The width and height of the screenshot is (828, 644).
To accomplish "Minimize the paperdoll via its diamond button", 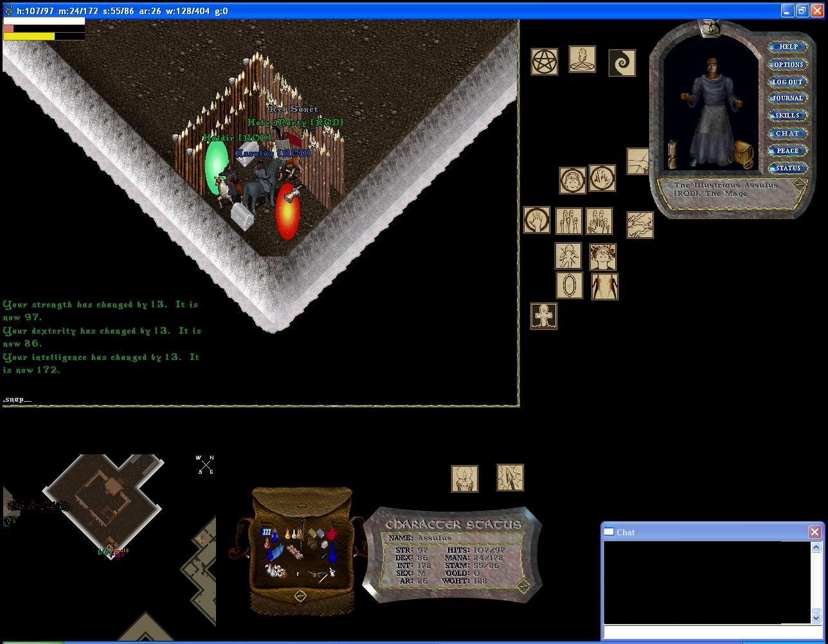I will pos(799,185).
